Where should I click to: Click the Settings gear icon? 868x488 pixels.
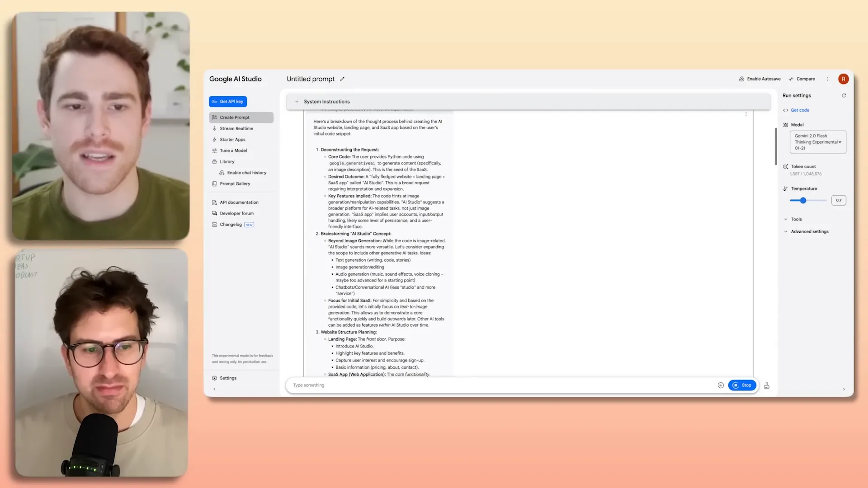click(214, 378)
